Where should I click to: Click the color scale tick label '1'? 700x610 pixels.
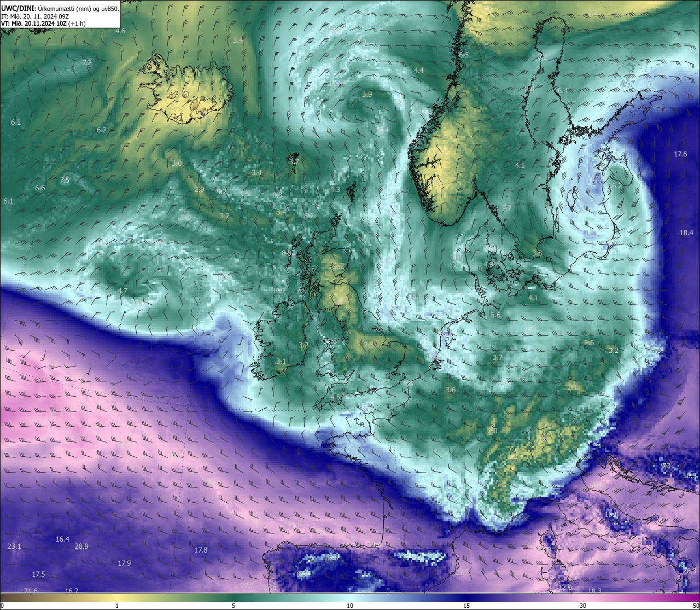point(117,606)
